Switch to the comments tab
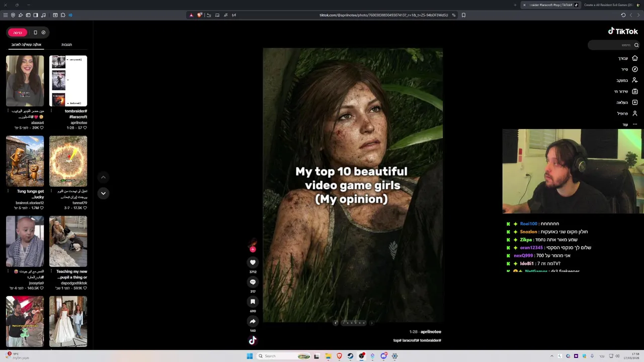 pyautogui.click(x=66, y=45)
